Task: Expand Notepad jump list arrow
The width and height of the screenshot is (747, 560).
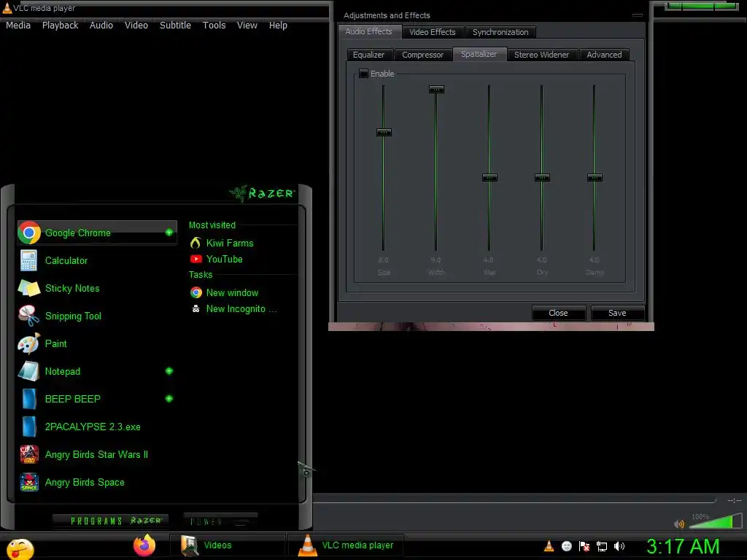Action: click(x=169, y=371)
